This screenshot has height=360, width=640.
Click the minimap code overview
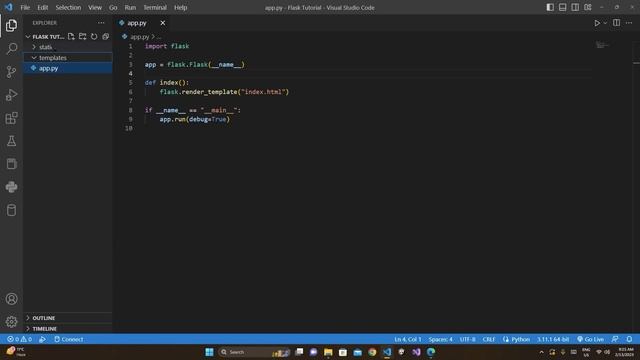[601, 45]
